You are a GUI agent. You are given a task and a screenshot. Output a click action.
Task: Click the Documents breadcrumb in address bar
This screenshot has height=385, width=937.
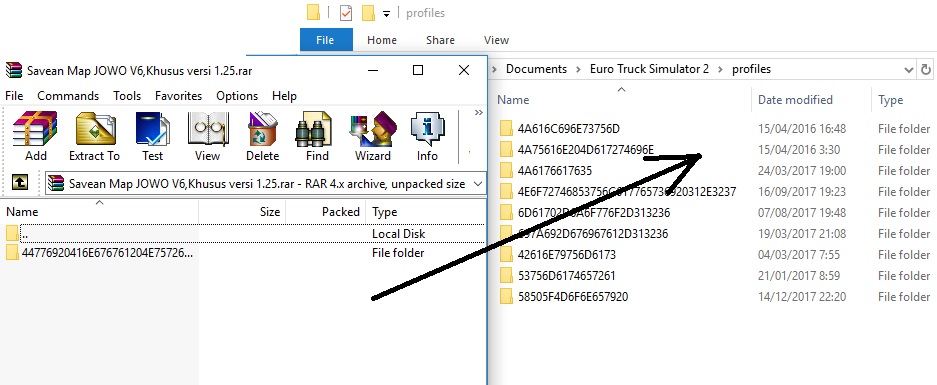536,69
